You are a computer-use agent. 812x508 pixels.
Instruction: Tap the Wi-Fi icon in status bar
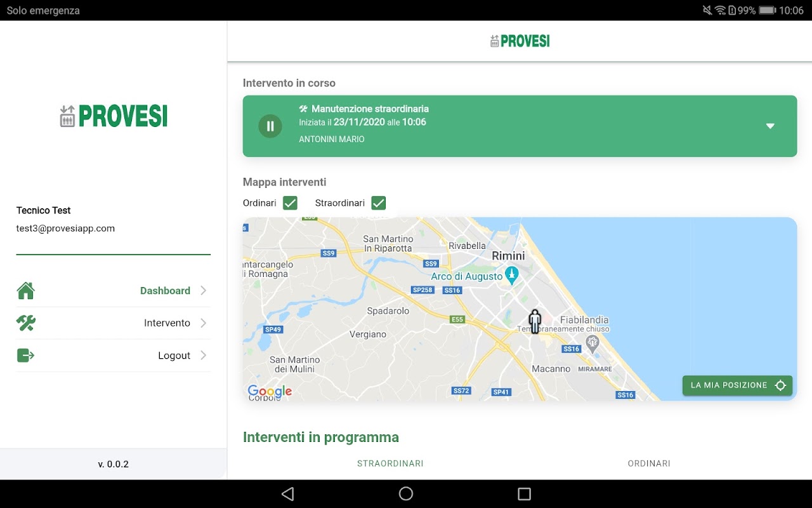(720, 10)
